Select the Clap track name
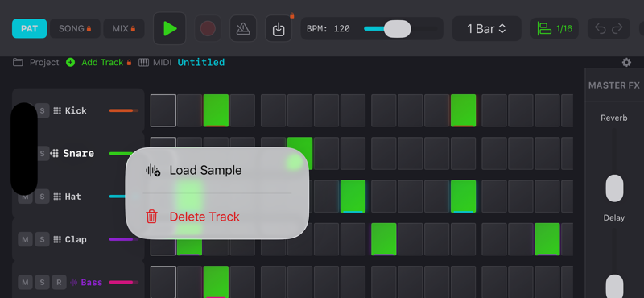This screenshot has height=298, width=644. 76,239
